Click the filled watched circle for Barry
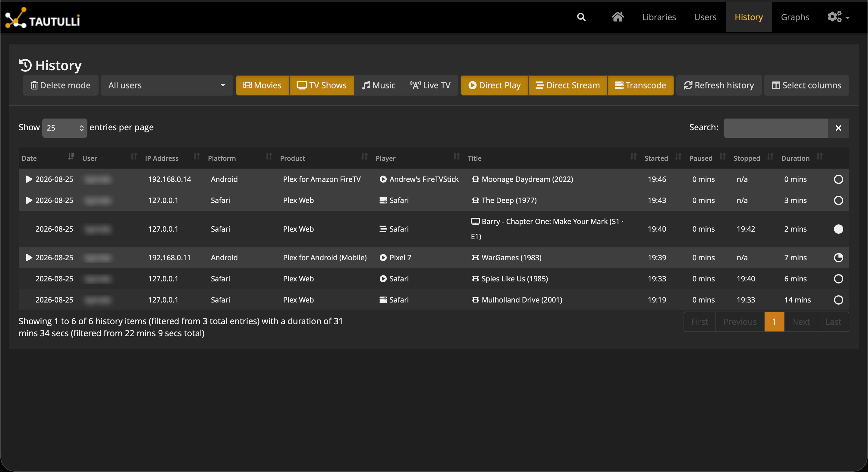 [x=838, y=229]
